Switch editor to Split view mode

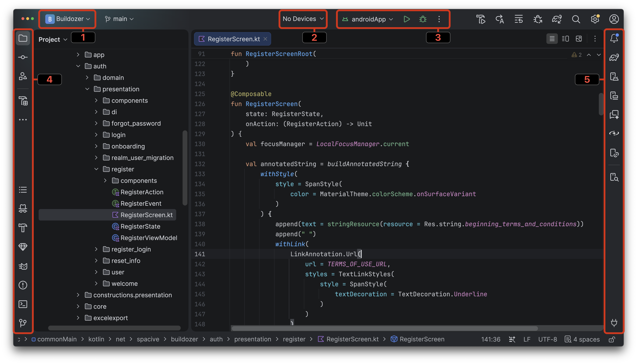click(565, 39)
